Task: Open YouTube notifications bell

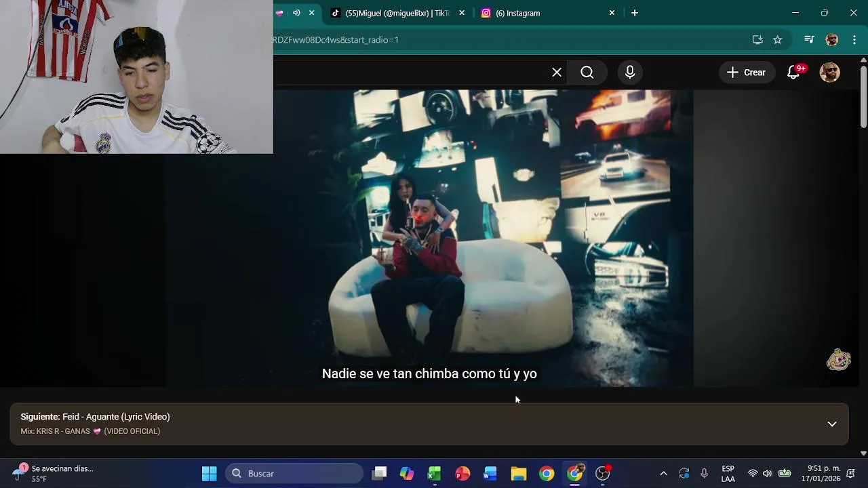Action: pos(793,73)
